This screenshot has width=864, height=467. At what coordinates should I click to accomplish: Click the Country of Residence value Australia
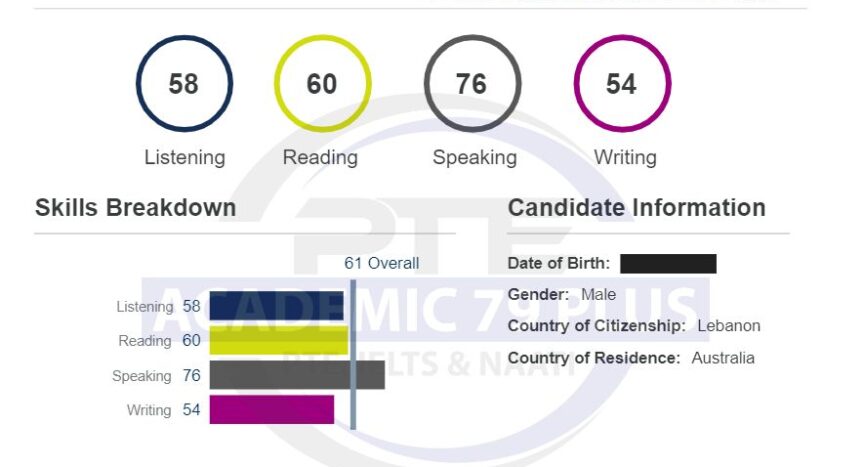[723, 358]
